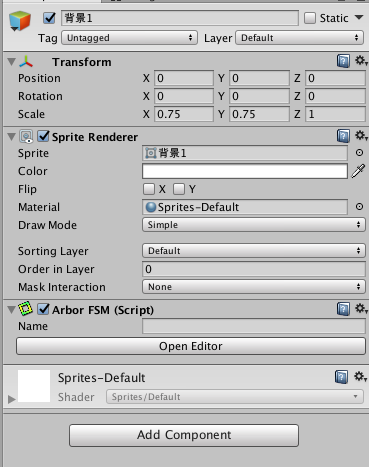The image size is (369, 467).
Task: Open the Shader dropdown Sprites/Default
Action: [x=235, y=397]
